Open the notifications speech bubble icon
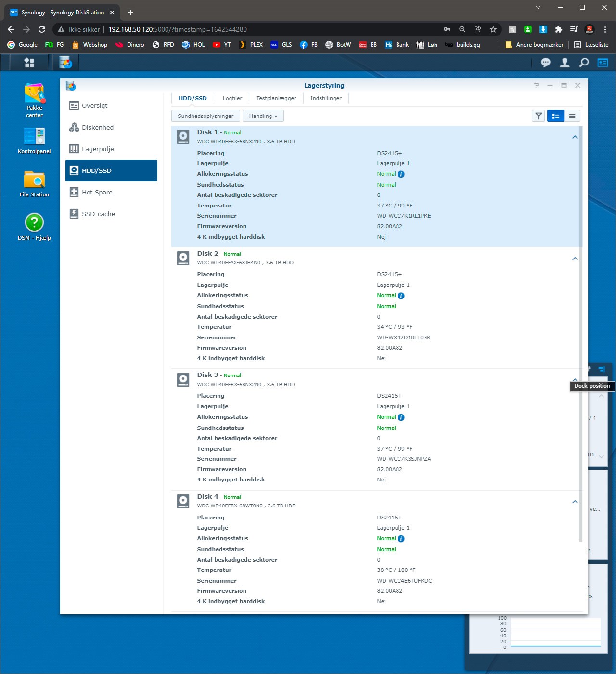Image resolution: width=616 pixels, height=674 pixels. coord(546,63)
